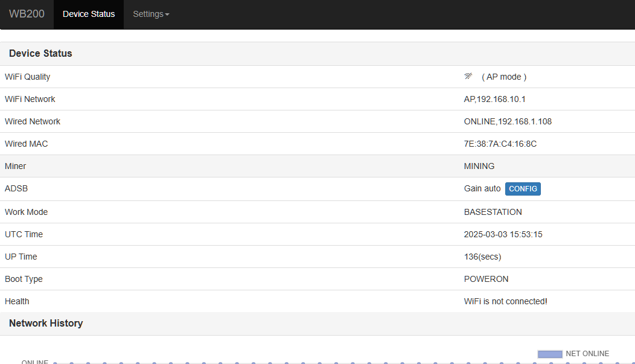Click the WiFi not connected health message
The height and width of the screenshot is (364, 635).
505,301
